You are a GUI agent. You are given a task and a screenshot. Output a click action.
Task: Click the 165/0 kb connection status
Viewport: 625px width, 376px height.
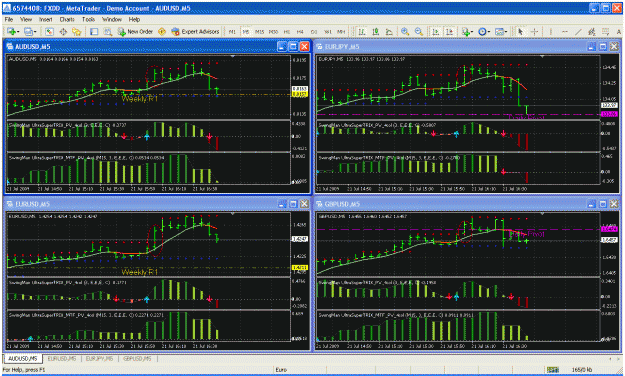pos(582,370)
